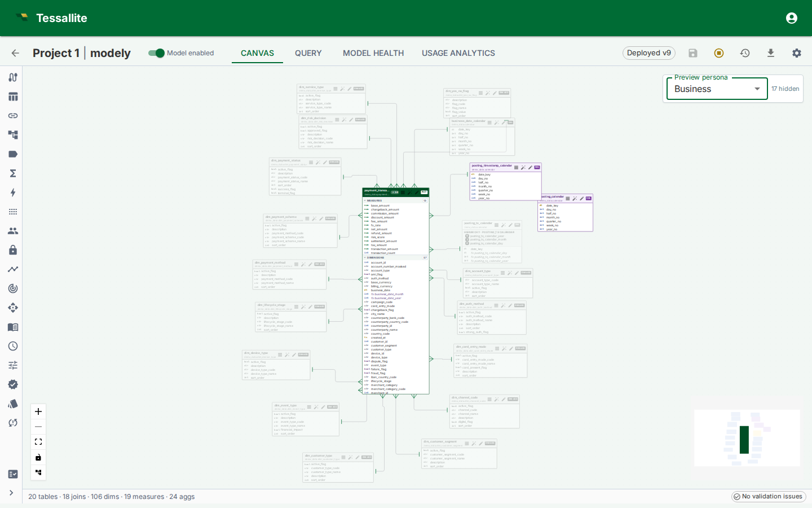Open the label tag icon in sidebar
Screen dimensions: 812x508
[13, 154]
